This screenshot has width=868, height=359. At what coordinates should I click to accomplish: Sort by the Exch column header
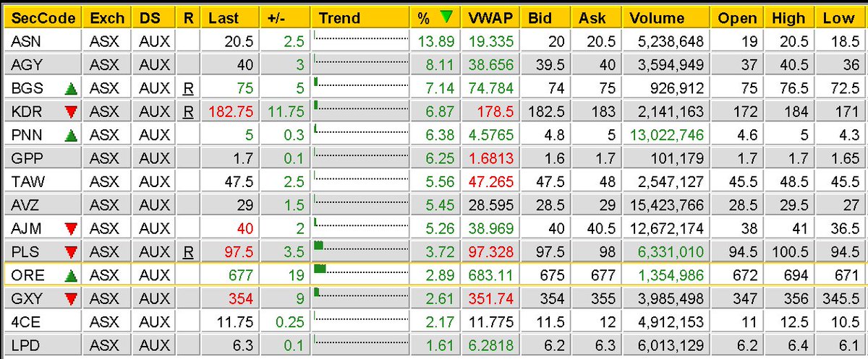[107, 18]
